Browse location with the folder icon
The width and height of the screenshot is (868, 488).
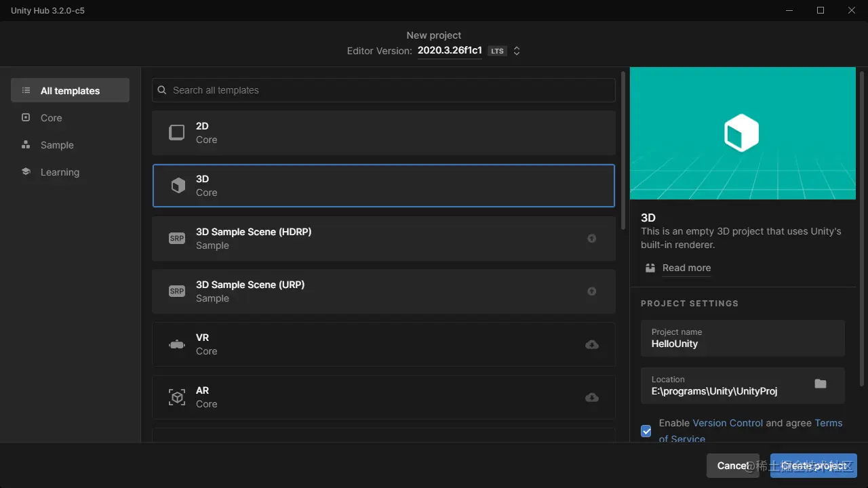pyautogui.click(x=821, y=384)
